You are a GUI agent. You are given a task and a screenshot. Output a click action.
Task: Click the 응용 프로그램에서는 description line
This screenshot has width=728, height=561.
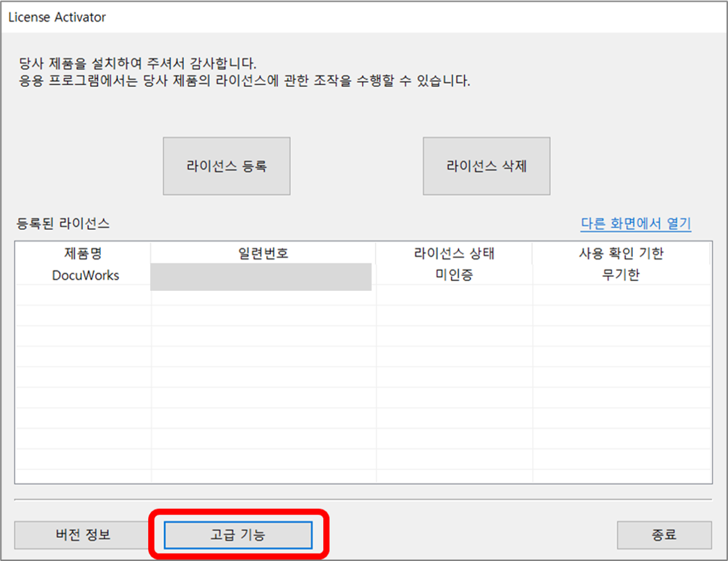(245, 81)
